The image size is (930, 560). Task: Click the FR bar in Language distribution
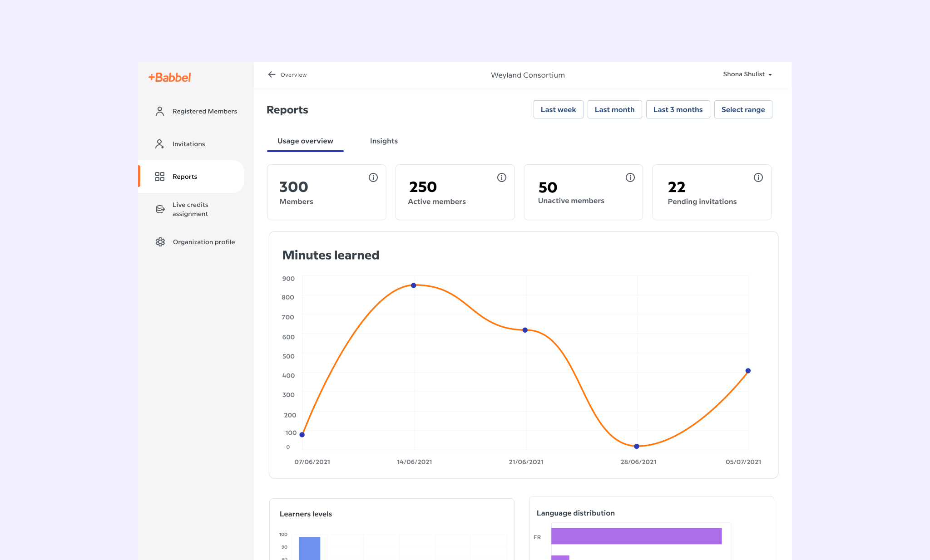click(636, 536)
